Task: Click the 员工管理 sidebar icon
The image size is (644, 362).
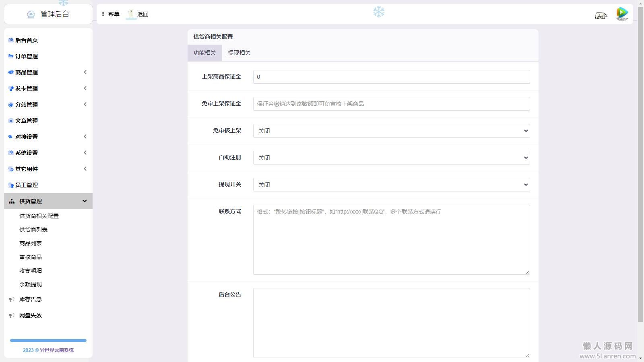Action: coord(11,185)
